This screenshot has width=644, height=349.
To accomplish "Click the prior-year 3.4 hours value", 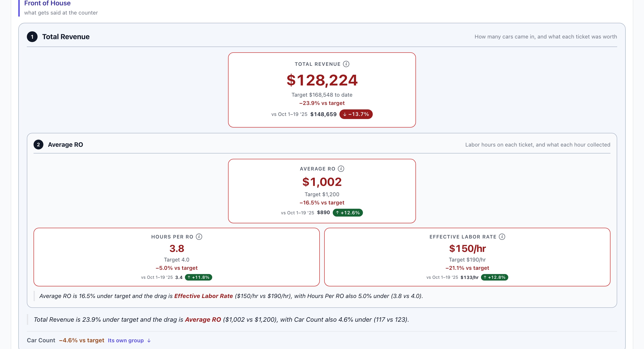I will 179,277.
